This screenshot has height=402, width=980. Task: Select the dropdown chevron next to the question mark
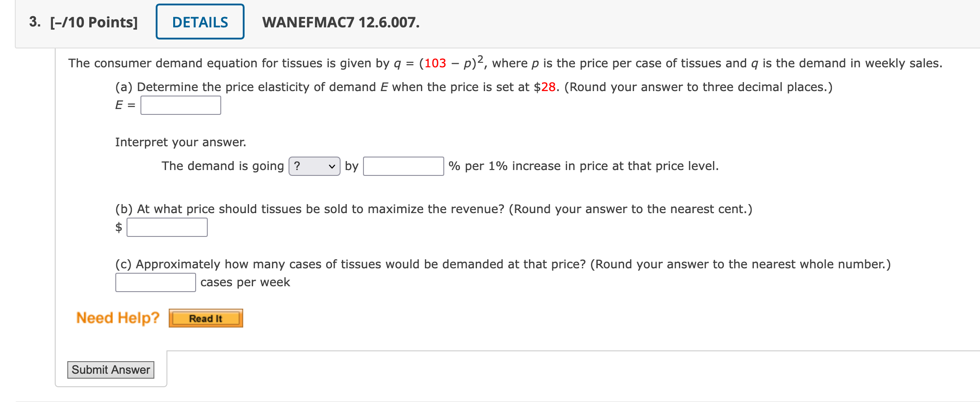332,166
